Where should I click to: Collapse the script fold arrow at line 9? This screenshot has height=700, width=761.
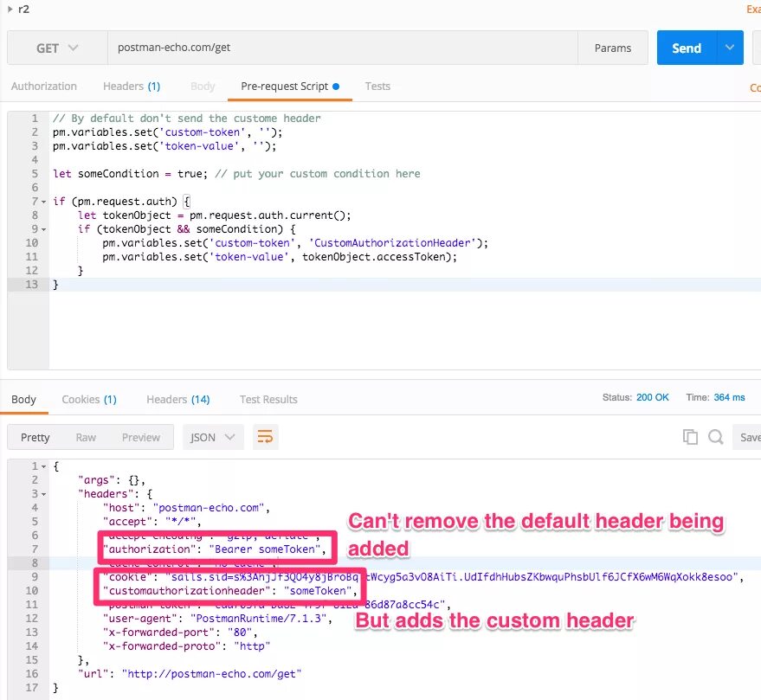point(43,229)
